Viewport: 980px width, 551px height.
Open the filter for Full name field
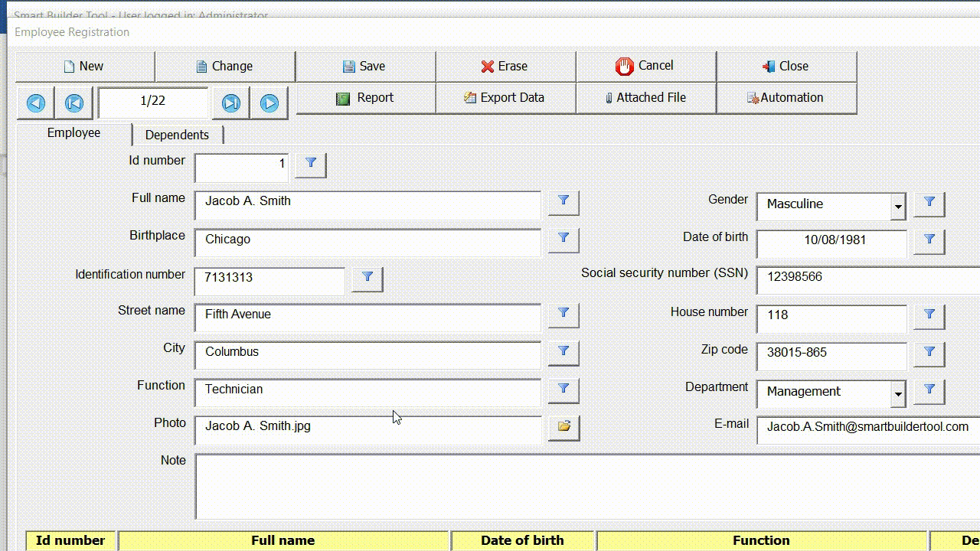(x=563, y=201)
